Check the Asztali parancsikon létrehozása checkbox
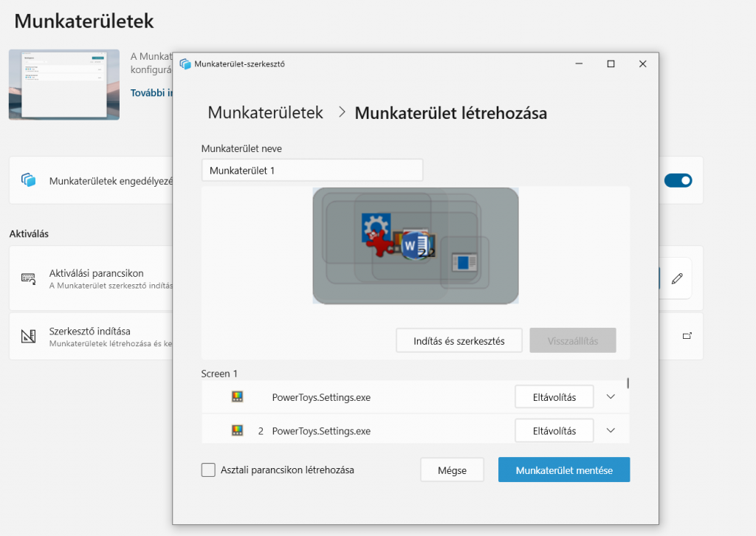The image size is (756, 536). point(208,470)
